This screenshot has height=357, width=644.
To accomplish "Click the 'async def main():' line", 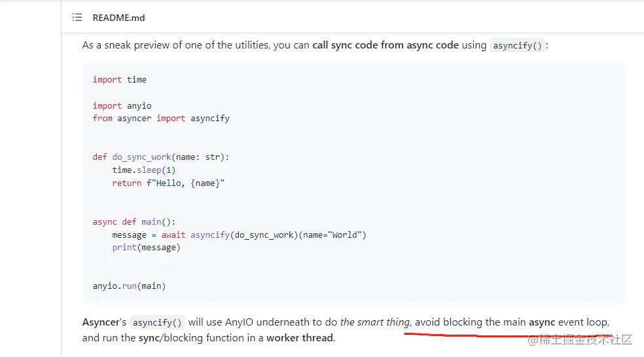I will [134, 221].
